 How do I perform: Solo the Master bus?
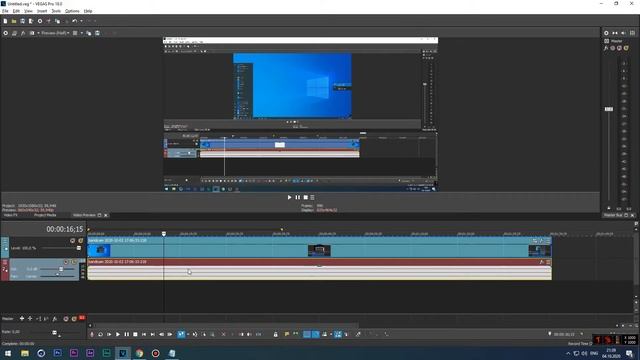pyautogui.click(x=74, y=318)
